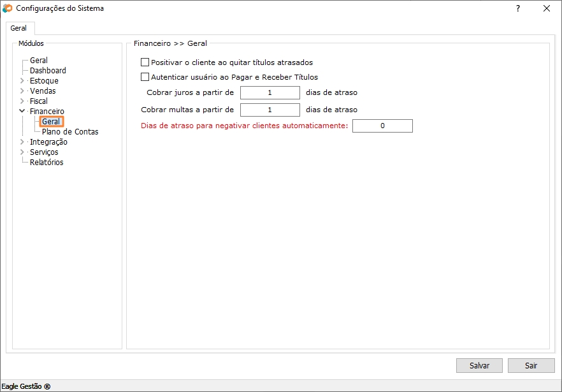Click the negativar clientes days field

pyautogui.click(x=382, y=126)
